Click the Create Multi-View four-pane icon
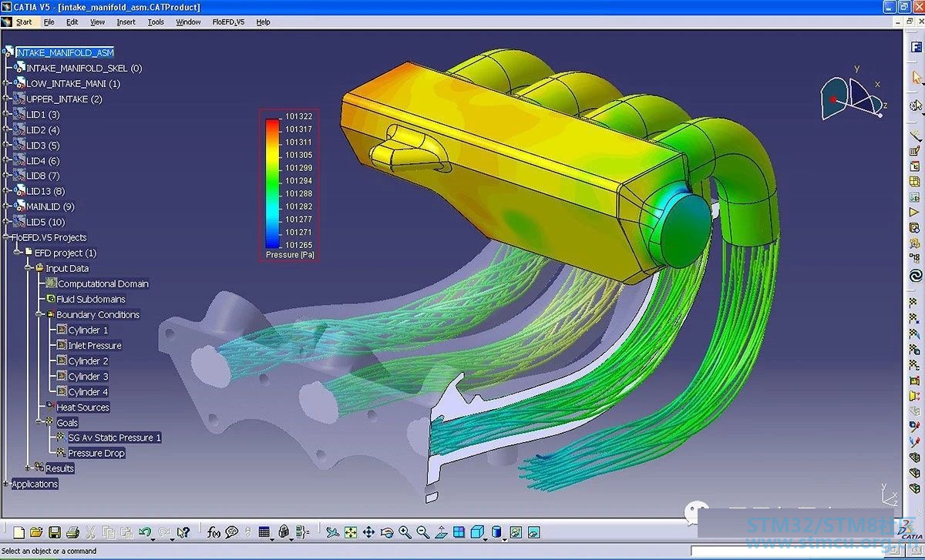Image resolution: width=925 pixels, height=560 pixels. [459, 532]
